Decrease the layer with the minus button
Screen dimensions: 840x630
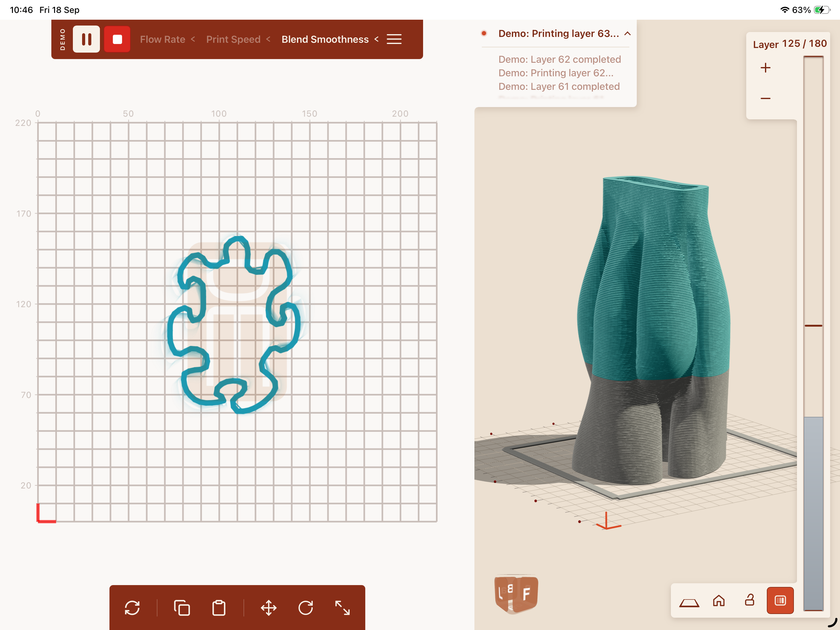766,98
